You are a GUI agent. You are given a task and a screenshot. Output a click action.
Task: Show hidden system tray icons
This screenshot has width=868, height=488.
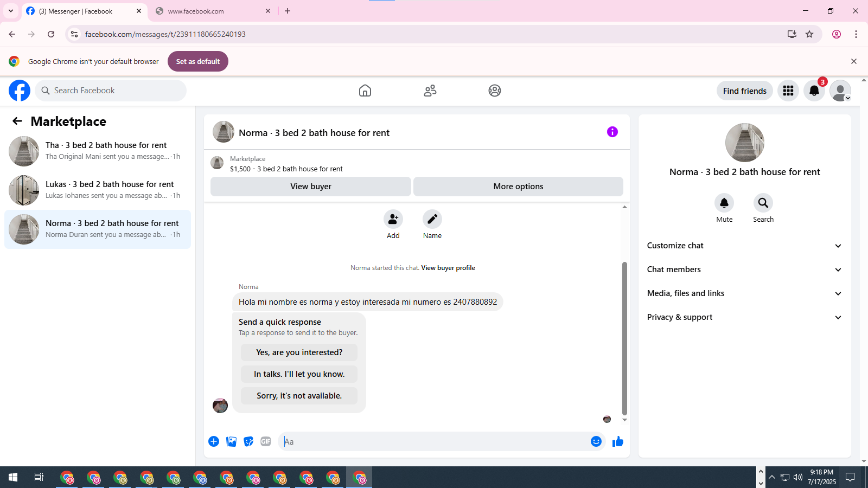pyautogui.click(x=772, y=477)
